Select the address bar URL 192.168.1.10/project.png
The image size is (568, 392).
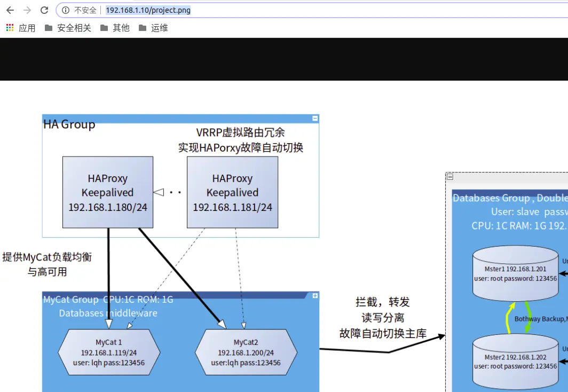[x=148, y=10]
